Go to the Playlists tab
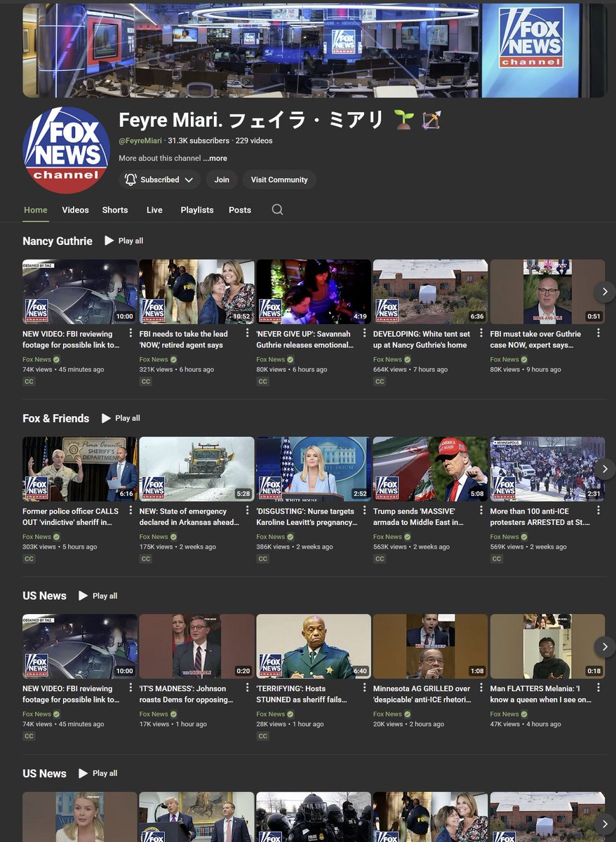The height and width of the screenshot is (842, 616). 197,210
